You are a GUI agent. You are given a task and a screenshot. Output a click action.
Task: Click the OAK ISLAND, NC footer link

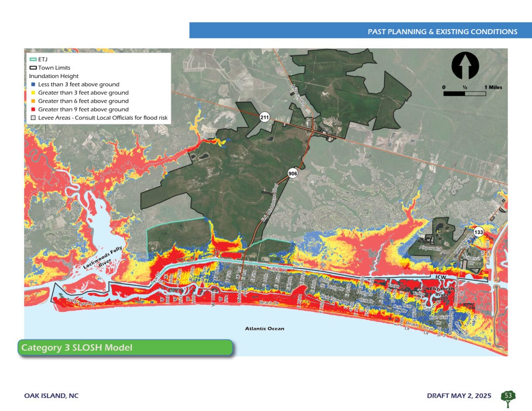click(x=51, y=396)
